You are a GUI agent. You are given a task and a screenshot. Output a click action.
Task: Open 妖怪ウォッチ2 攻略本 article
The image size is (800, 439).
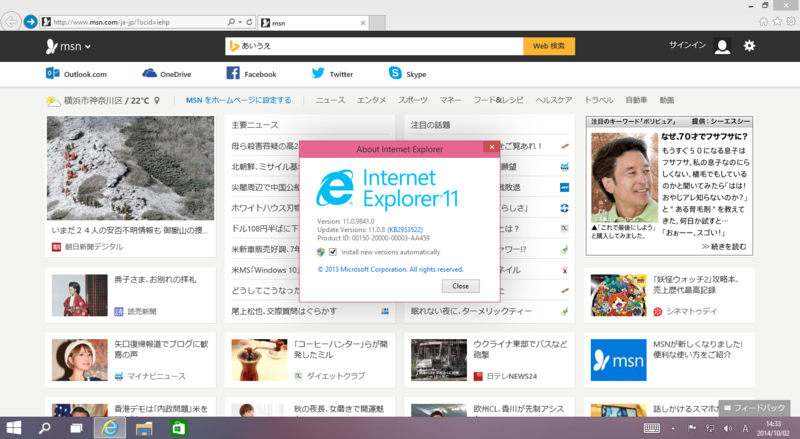(696, 285)
